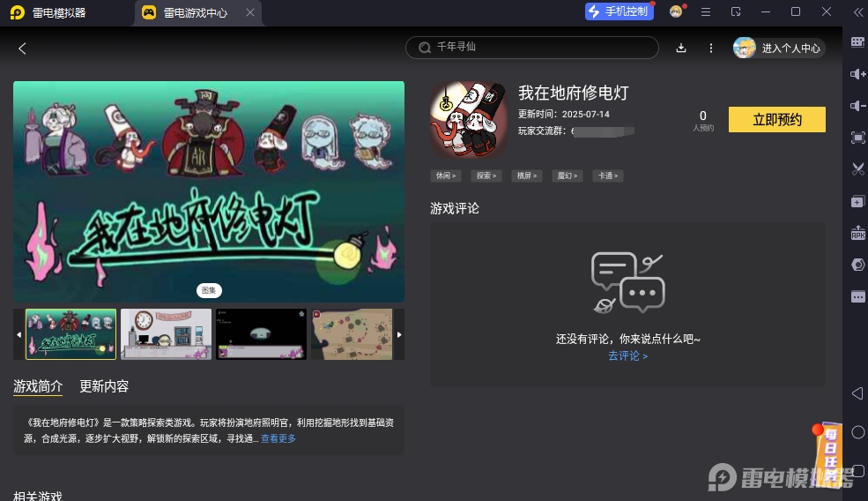
Task: Select the map screenshot thumbnail
Action: pos(352,334)
